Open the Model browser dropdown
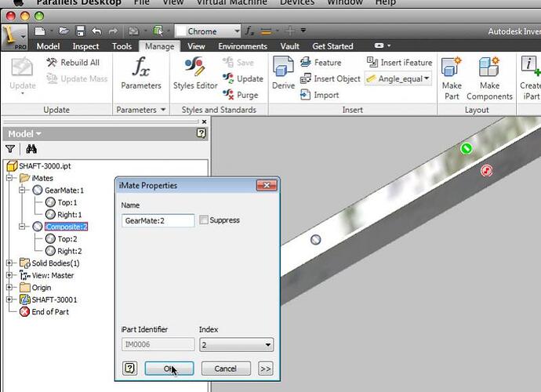Image resolution: width=541 pixels, height=392 pixels. coord(24,133)
